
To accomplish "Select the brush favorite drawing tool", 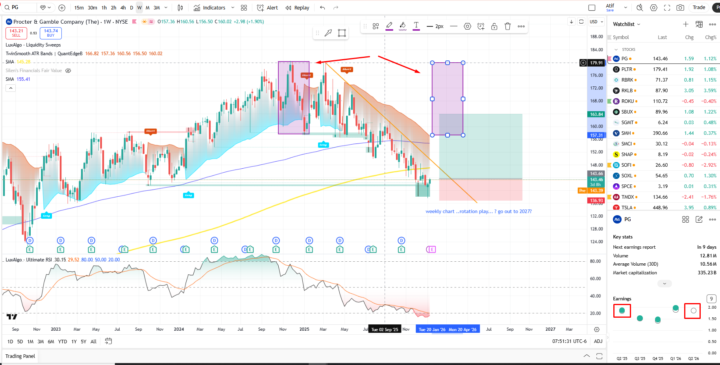I will (328, 33).
